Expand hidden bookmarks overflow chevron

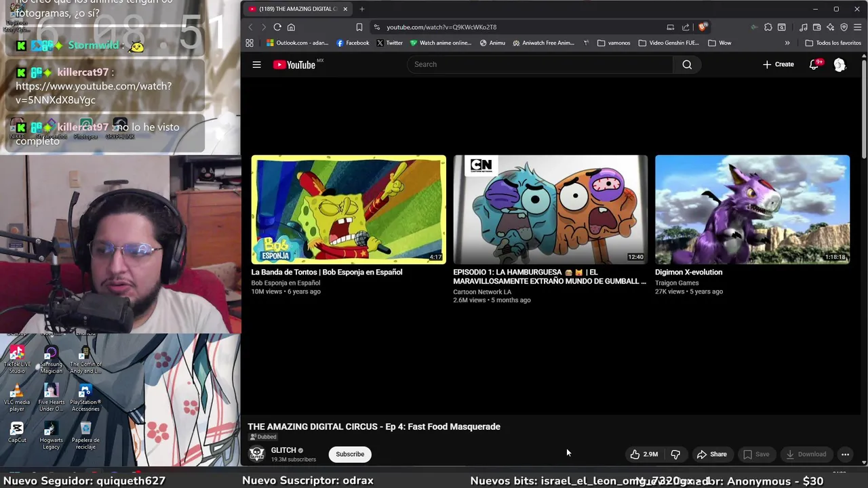tap(787, 43)
